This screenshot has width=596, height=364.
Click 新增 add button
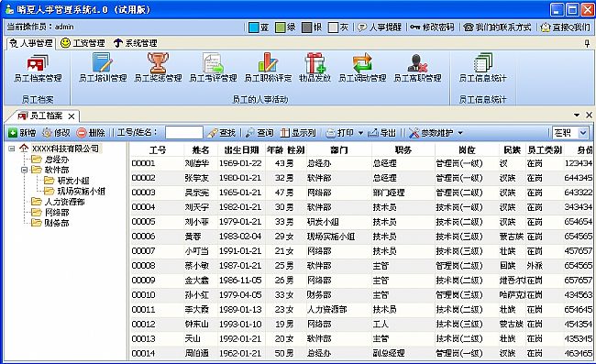click(22, 133)
